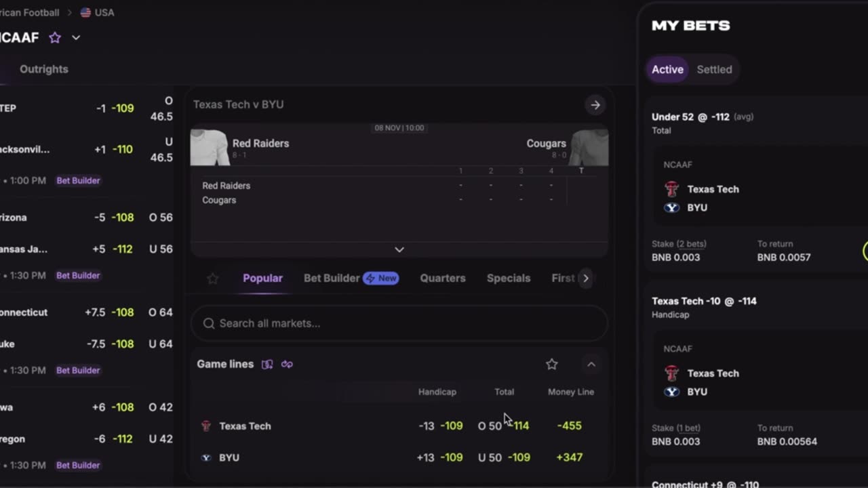Open the Connecticut +9 @ -110 bet
868x488 pixels.
coord(705,484)
